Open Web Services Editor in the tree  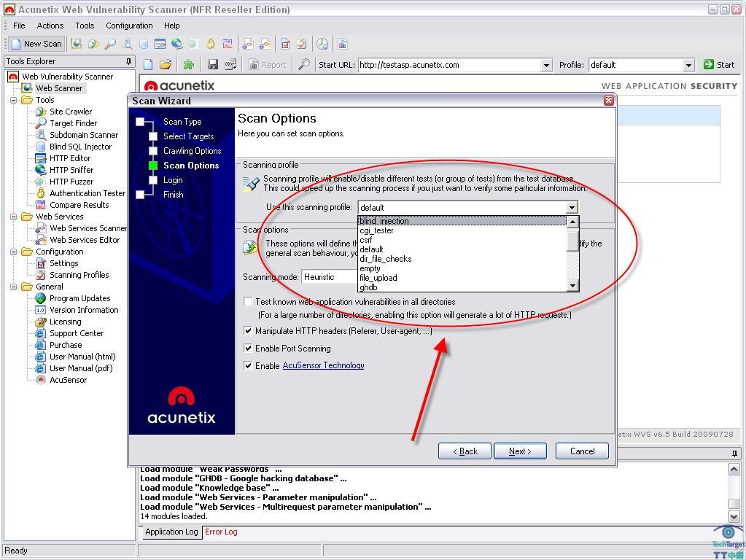click(85, 240)
